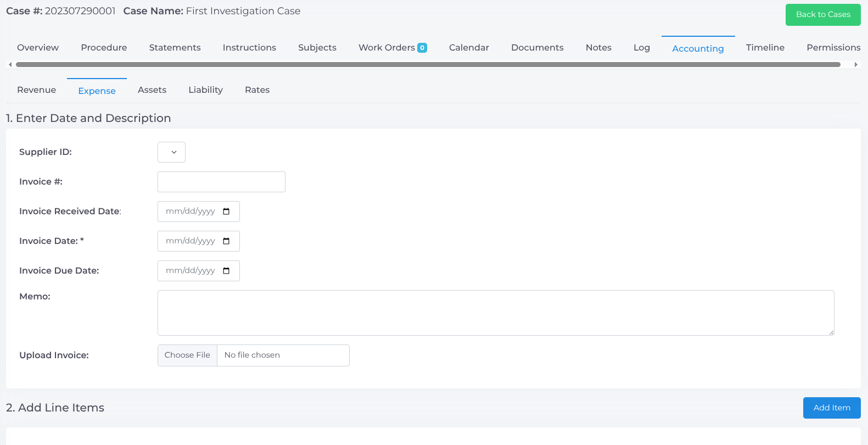Image resolution: width=868 pixels, height=445 pixels.
Task: Focus the Memo text area
Action: (496, 313)
